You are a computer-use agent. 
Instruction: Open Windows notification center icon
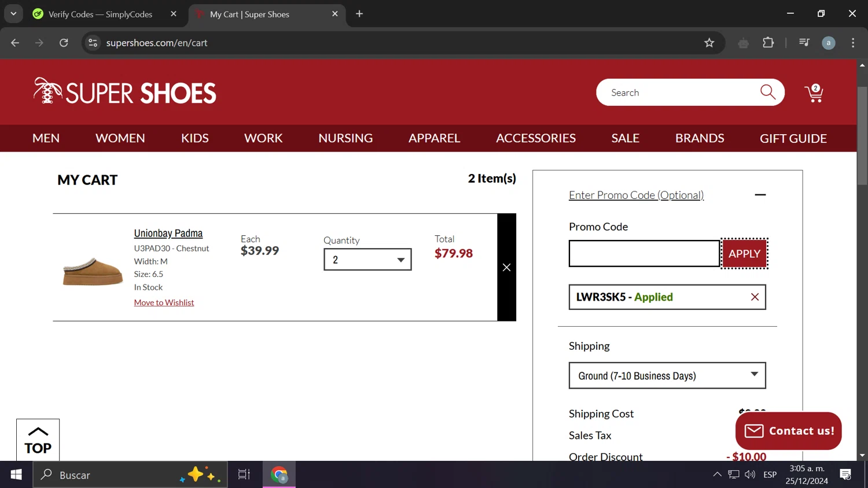pos(845,475)
